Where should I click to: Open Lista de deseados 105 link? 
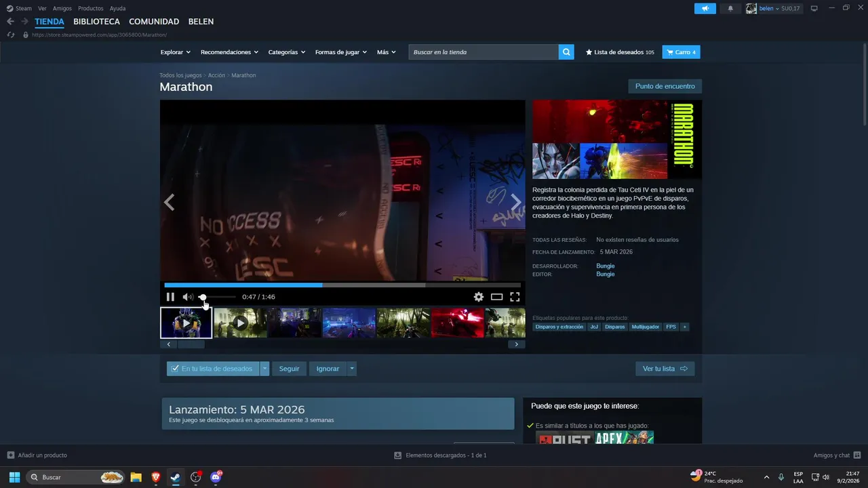(620, 52)
